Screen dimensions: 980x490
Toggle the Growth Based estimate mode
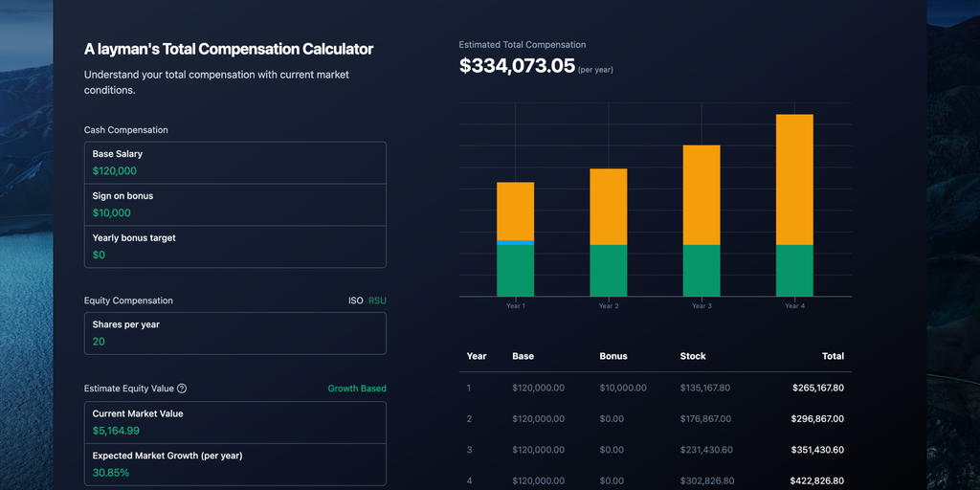pos(357,389)
